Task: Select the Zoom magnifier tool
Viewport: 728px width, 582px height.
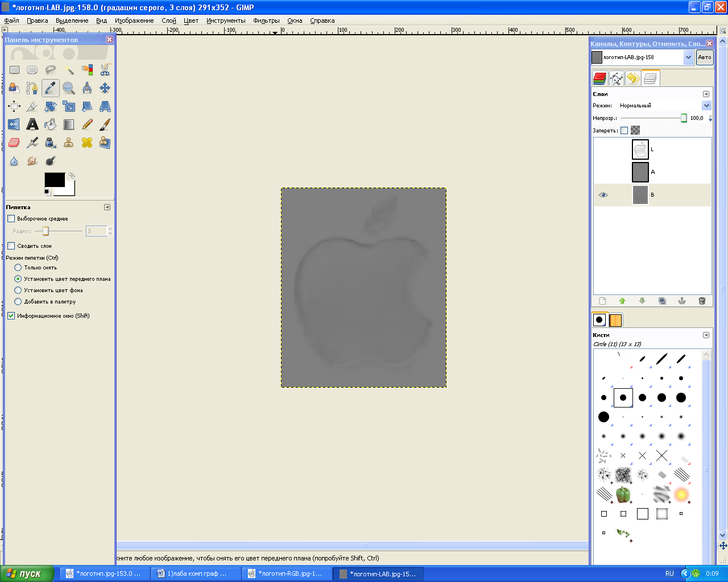Action: (69, 88)
